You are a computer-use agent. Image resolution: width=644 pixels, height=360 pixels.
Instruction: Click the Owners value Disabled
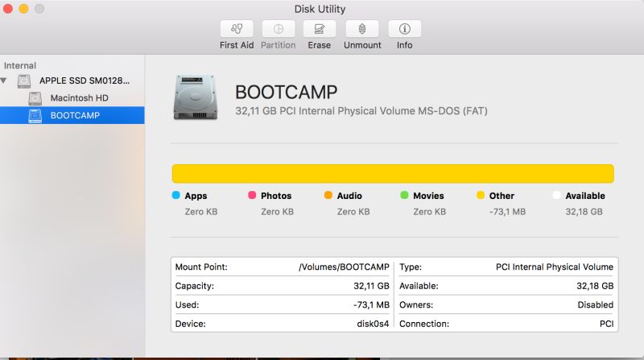click(x=596, y=305)
